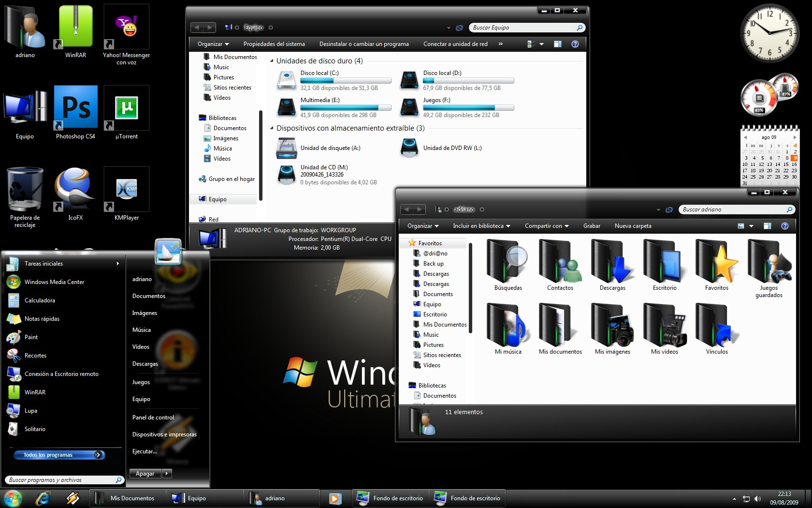The width and height of the screenshot is (812, 508).
Task: Open Panel de control in Start menu
Action: tap(153, 418)
